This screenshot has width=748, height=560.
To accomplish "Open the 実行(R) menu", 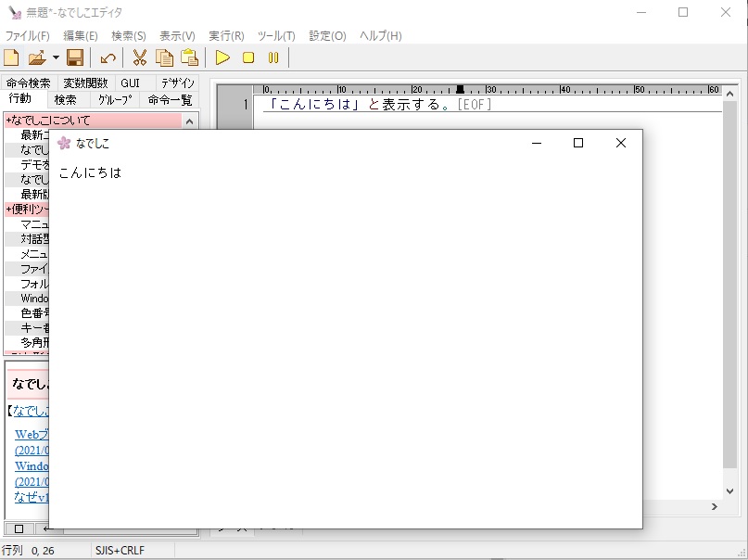I will 226,36.
